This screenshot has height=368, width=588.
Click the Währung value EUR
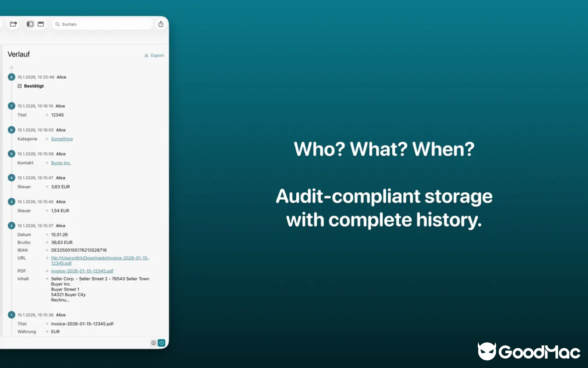pos(56,332)
